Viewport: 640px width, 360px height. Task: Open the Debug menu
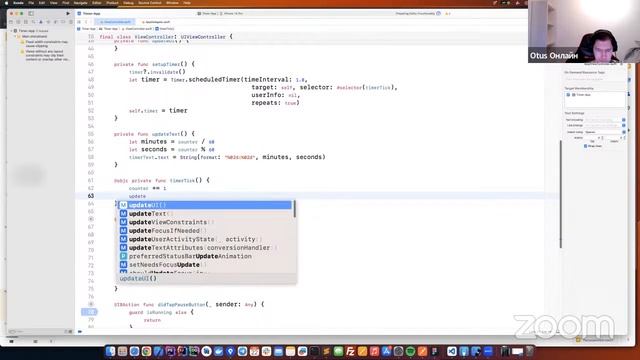click(x=128, y=3)
